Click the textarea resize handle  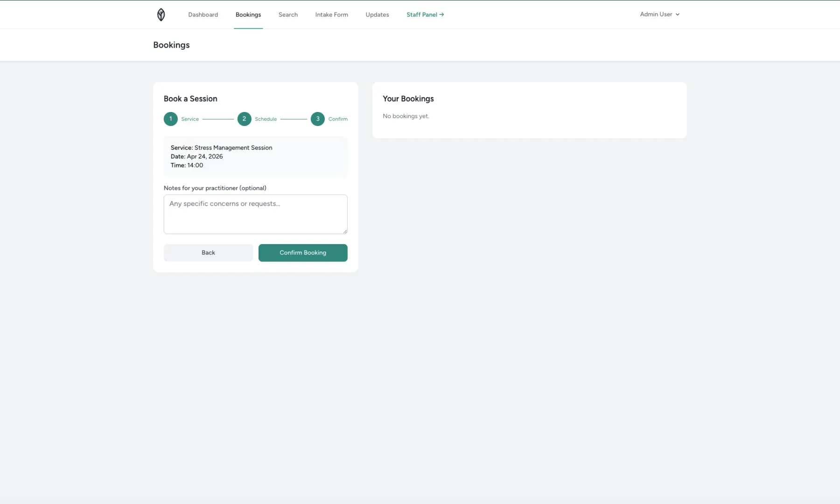coord(345,232)
